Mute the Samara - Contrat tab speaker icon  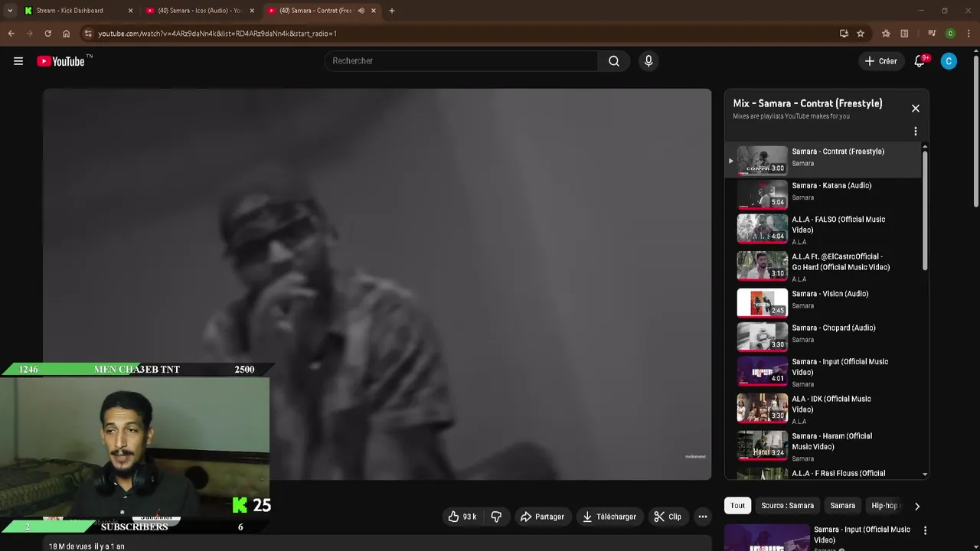pos(361,11)
